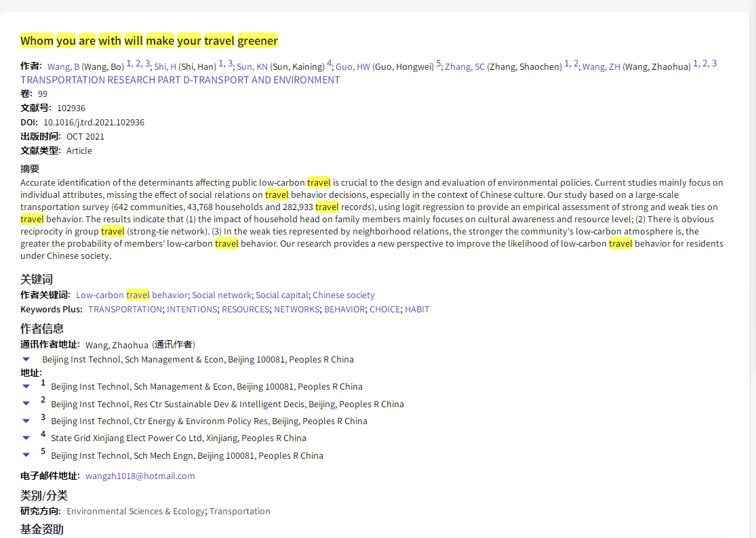The image size is (756, 538).
Task: Click the INTENTIONS Keywords Plus link
Action: [192, 309]
